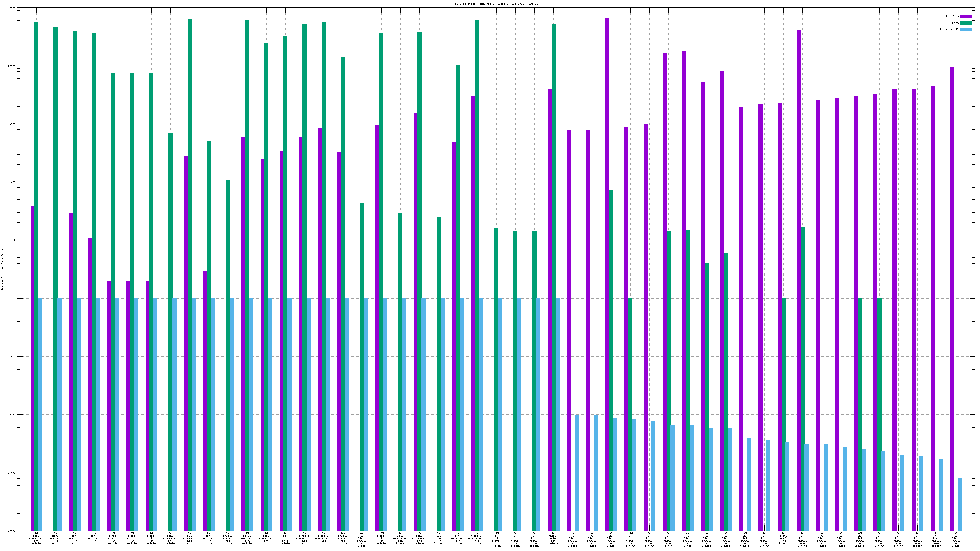
Task: Click the RBL Statistics chart title
Action: coord(495,4)
